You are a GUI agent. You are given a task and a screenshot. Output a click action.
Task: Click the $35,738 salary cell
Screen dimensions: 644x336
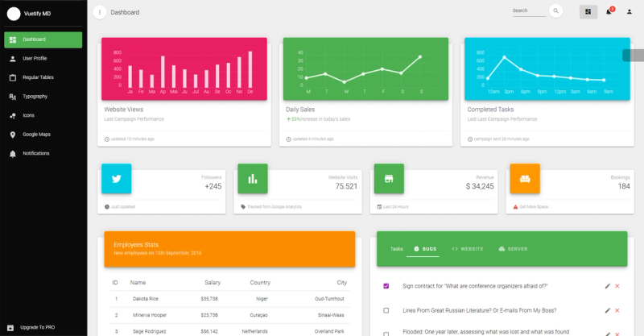coord(209,299)
